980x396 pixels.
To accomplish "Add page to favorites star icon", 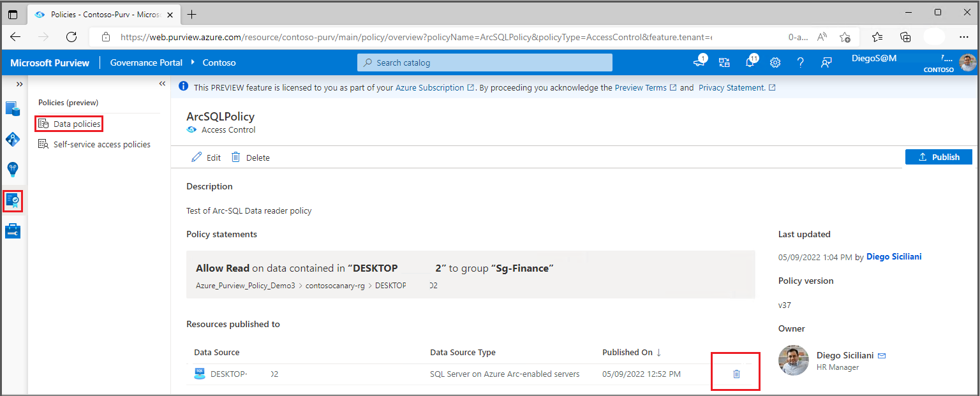I will point(845,37).
